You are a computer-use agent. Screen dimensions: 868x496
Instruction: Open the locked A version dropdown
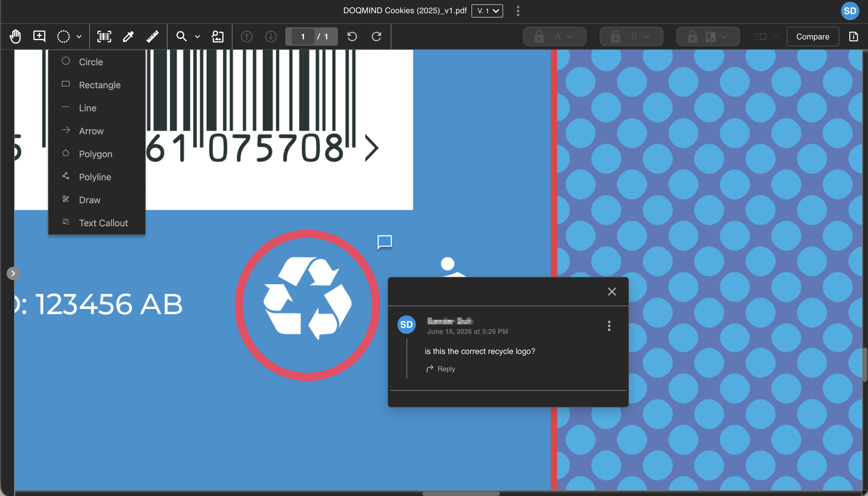555,37
